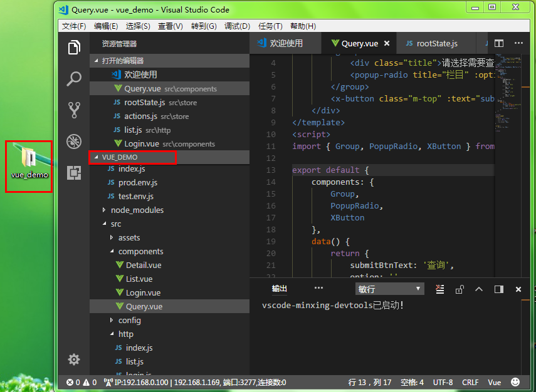Open the Source Control view

click(74, 110)
